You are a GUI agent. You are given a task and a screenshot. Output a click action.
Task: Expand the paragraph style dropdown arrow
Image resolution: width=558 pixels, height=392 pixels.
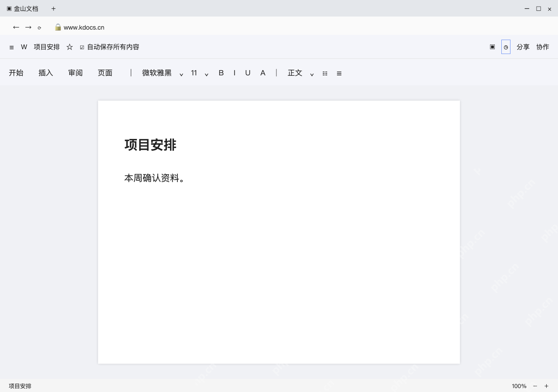tap(312, 74)
